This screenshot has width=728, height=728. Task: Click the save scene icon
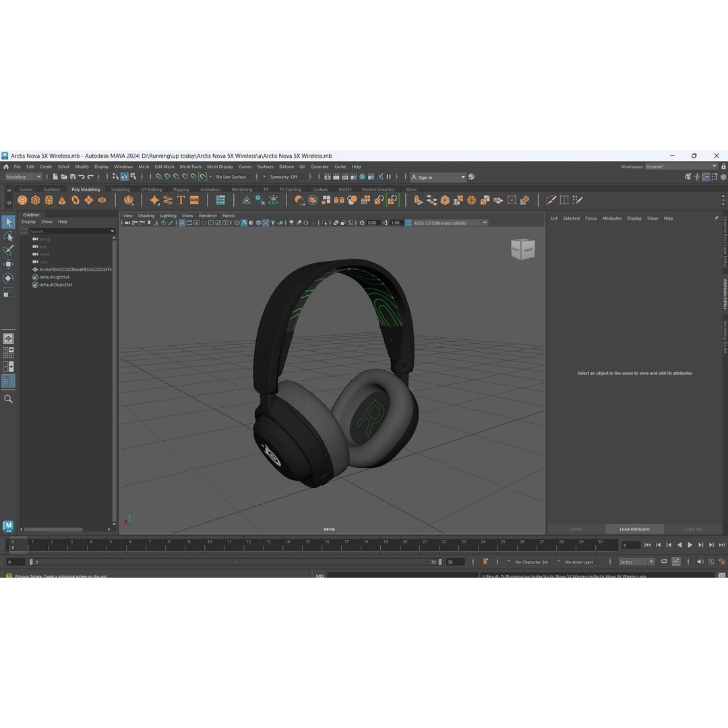pos(73,177)
